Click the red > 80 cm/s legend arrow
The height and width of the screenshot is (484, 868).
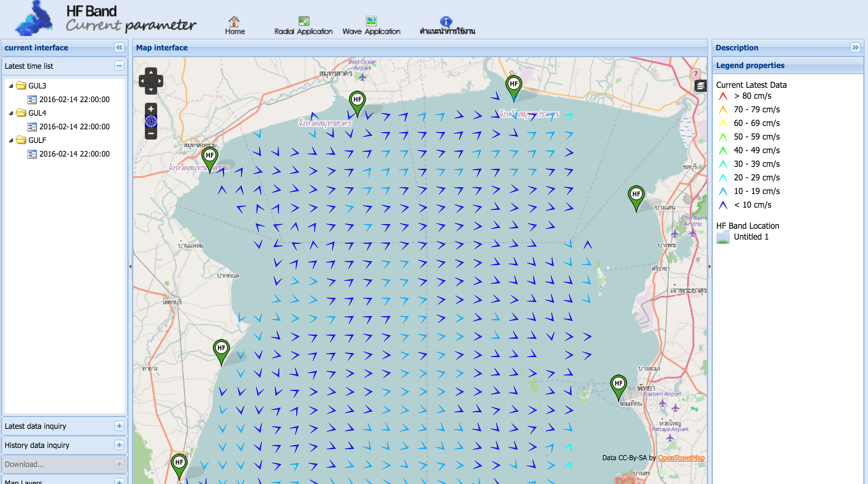(723, 96)
